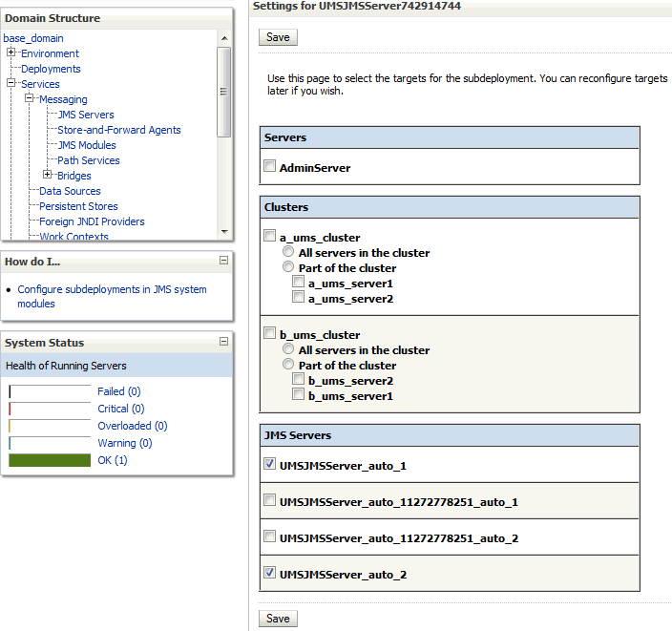Screen dimensions: 672x631
Task: Click the Domain Structure scroll down arrow
Action: (x=224, y=231)
